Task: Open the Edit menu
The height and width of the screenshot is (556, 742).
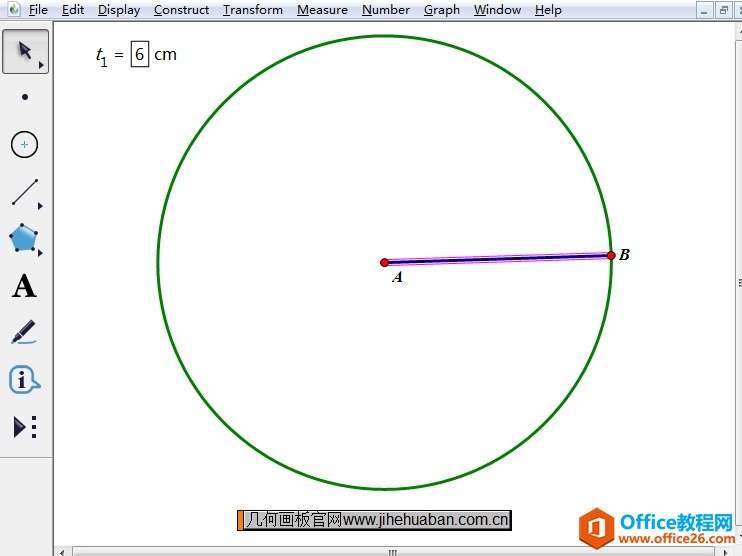Action: point(73,10)
